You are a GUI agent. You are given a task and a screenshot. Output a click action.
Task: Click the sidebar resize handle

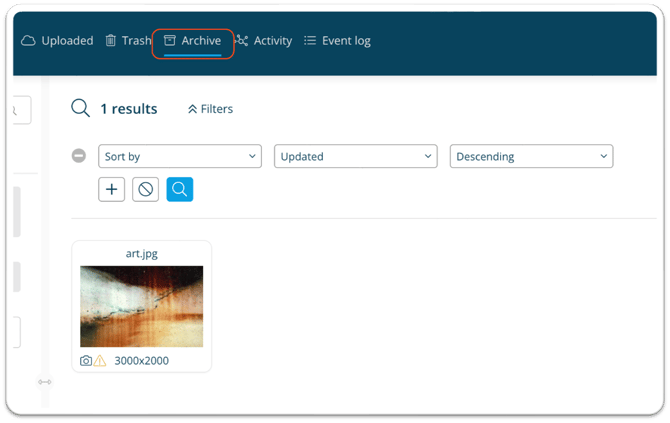[44, 381]
